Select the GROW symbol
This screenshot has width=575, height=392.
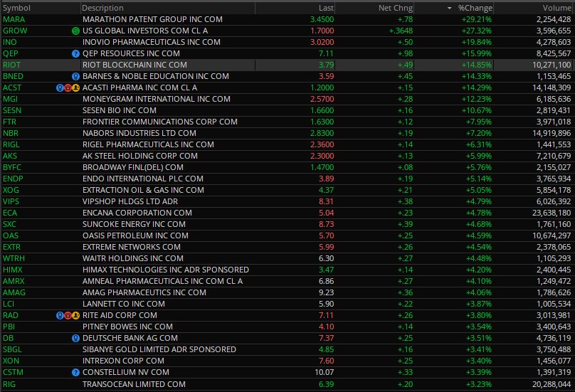(15, 31)
